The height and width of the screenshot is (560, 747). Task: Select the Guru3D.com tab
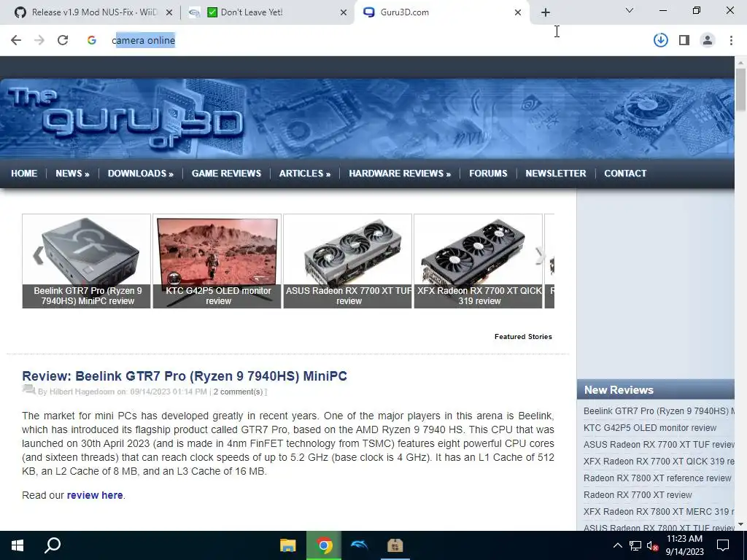(x=441, y=12)
